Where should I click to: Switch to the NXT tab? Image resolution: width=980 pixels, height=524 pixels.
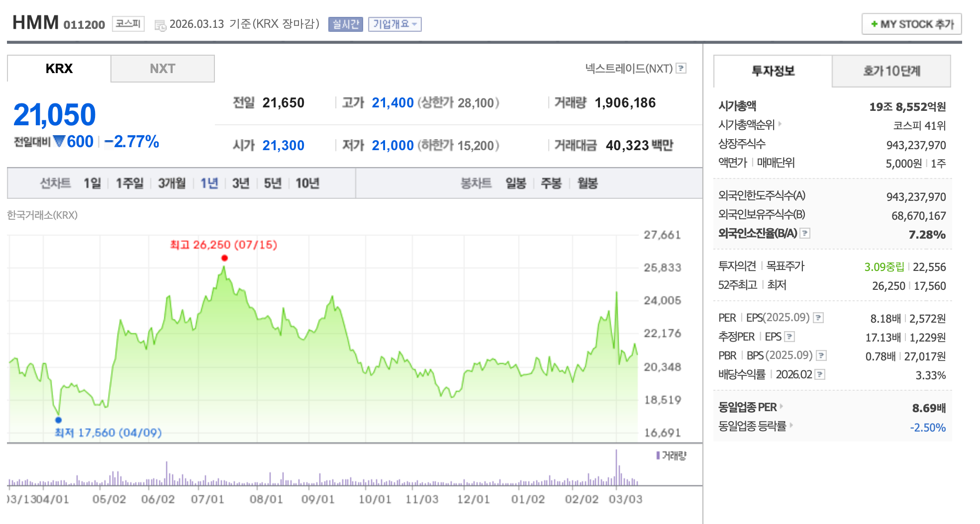pyautogui.click(x=163, y=69)
